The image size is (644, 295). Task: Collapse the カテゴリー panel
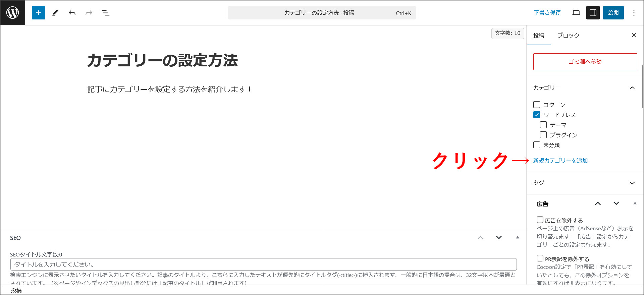coord(585,88)
